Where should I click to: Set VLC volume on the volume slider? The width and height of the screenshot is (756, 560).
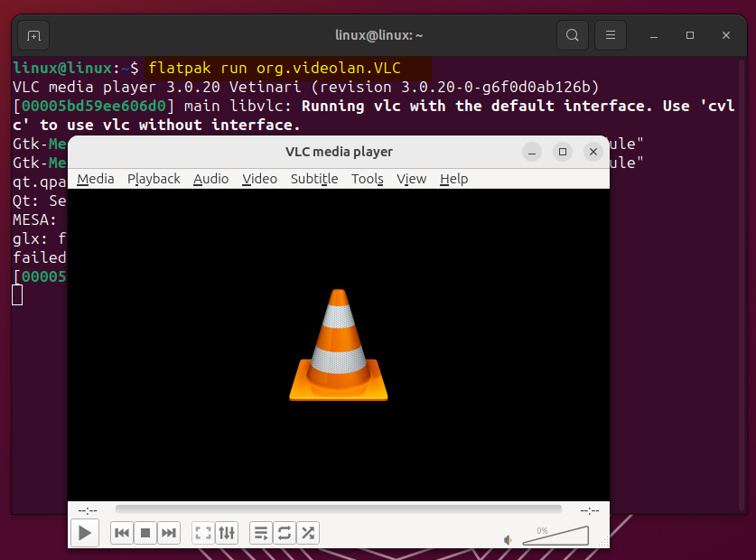coord(555,536)
